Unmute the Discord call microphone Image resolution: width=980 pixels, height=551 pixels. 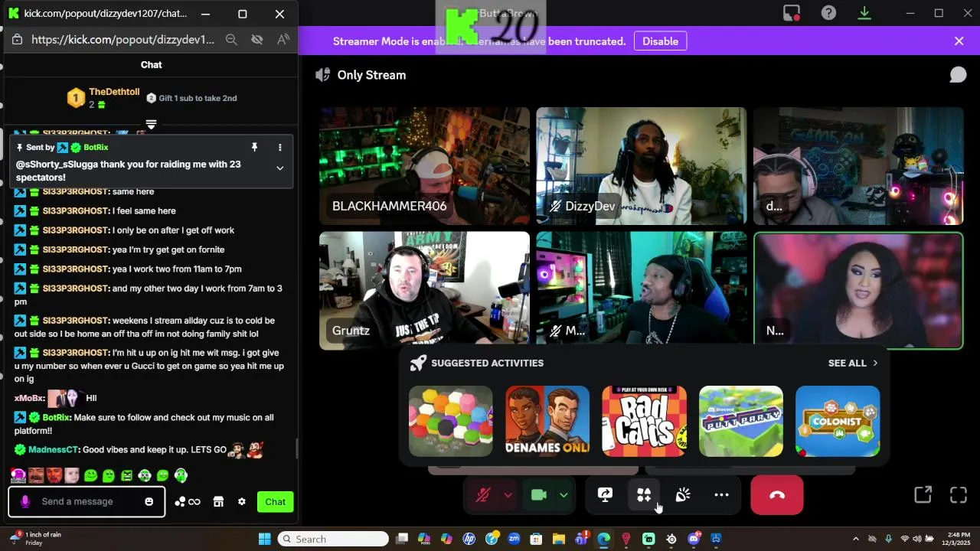point(482,495)
